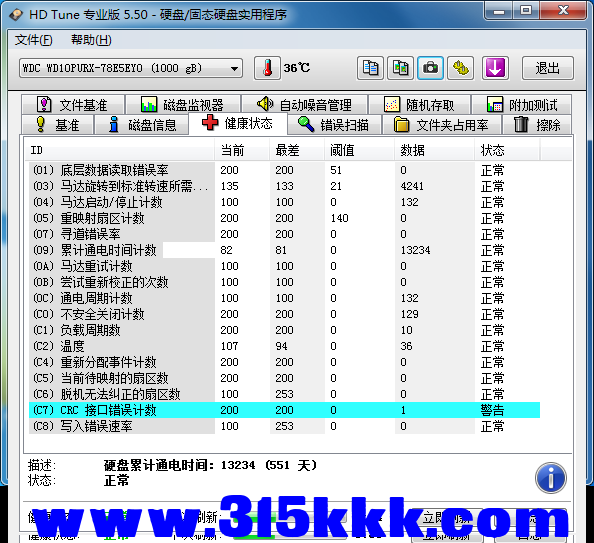
Task: Click the thermometer temperature icon
Action: pos(267,68)
